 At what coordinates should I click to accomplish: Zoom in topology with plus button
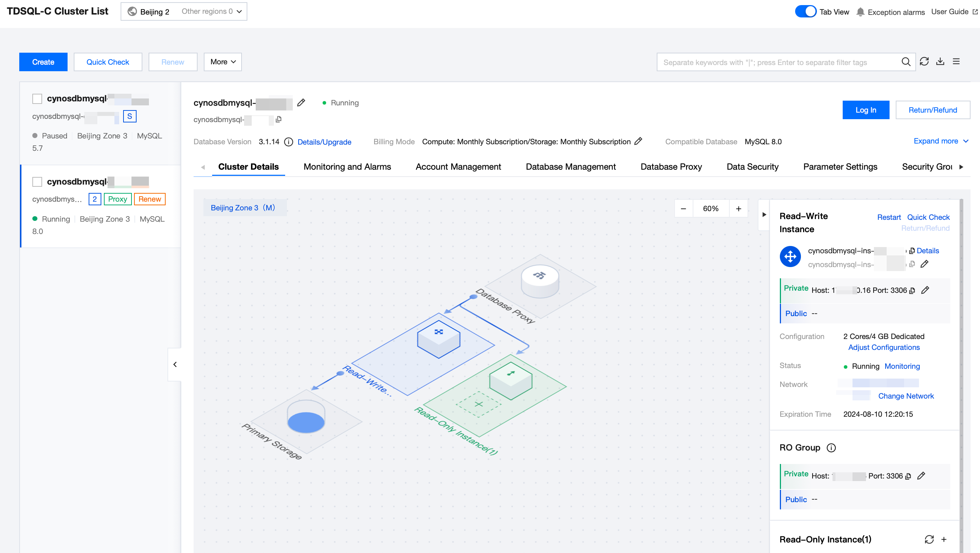pyautogui.click(x=738, y=209)
